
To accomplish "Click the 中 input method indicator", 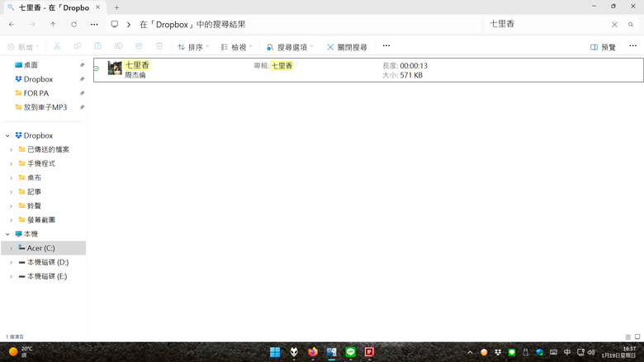I will coord(567,352).
